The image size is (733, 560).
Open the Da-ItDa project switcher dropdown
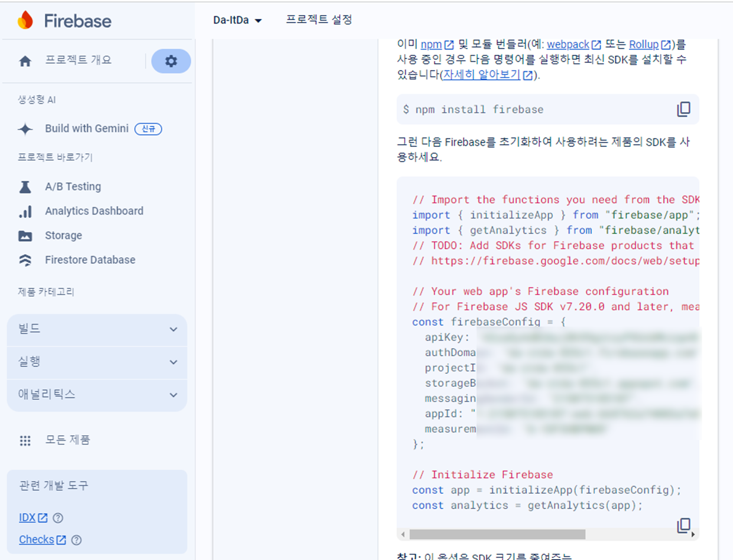pyautogui.click(x=238, y=20)
